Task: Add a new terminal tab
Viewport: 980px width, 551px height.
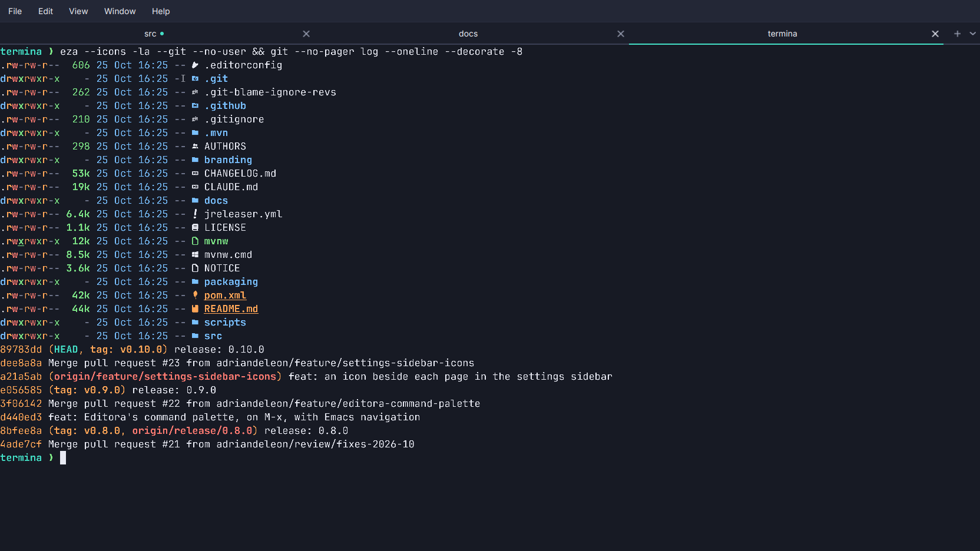Action: click(x=957, y=34)
